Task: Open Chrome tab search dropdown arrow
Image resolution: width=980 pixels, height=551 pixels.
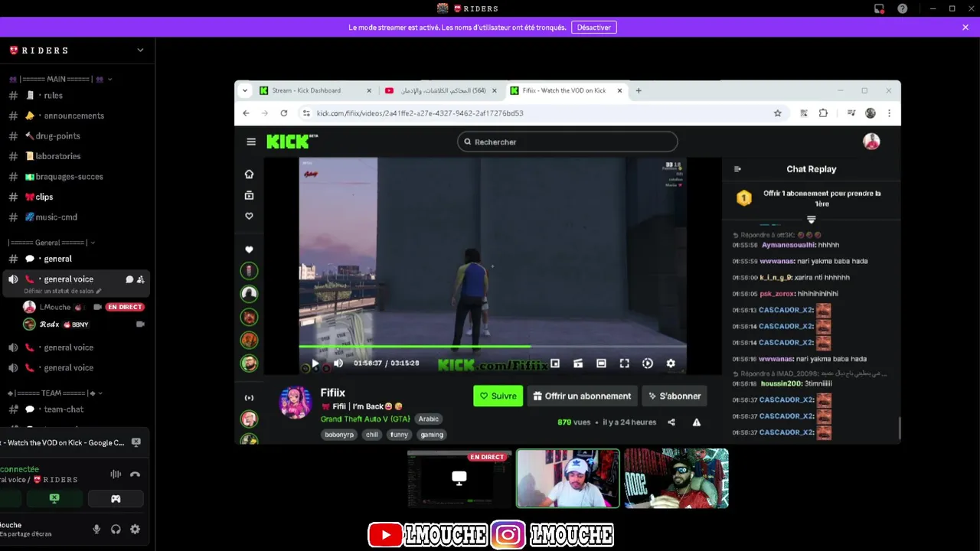Action: coord(245,90)
